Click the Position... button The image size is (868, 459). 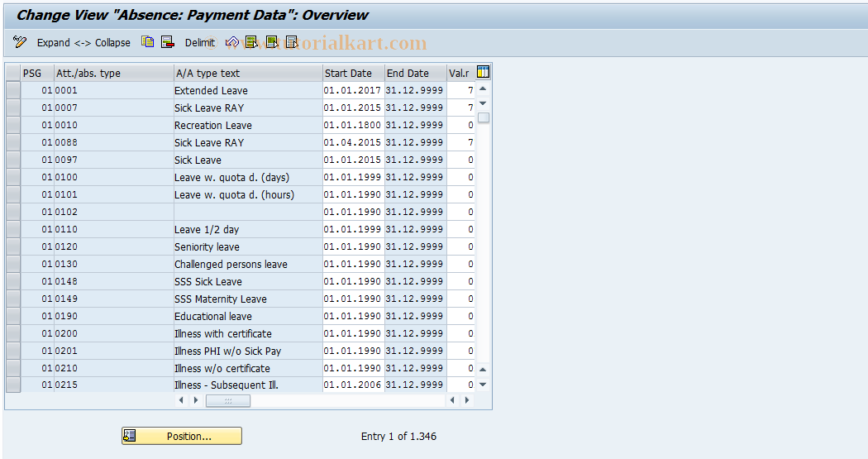(x=182, y=436)
